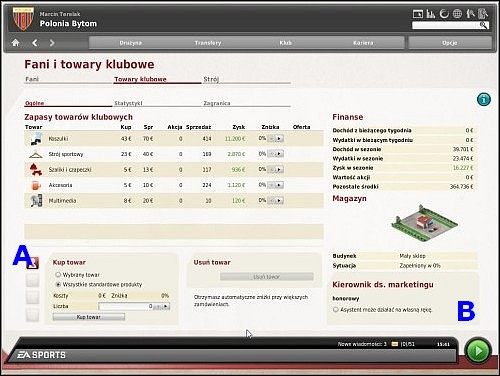Navigate back with the left arrow
This screenshot has height=376, width=500.
coord(35,43)
